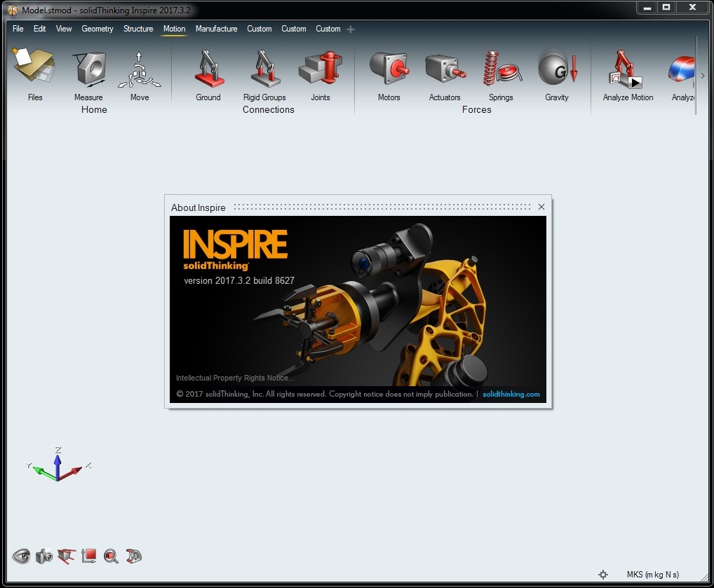Open the camera snapshot view icon
Screen dimensions: 714x588
44,556
